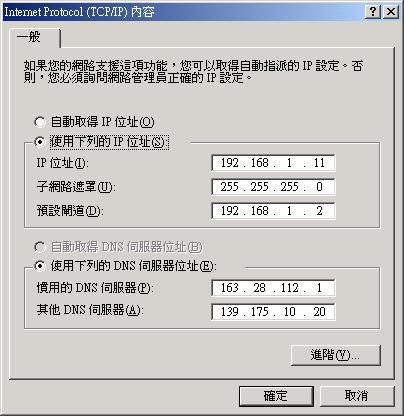Click the 取消 cancel button
The height and width of the screenshot is (416, 404).
coord(357,396)
